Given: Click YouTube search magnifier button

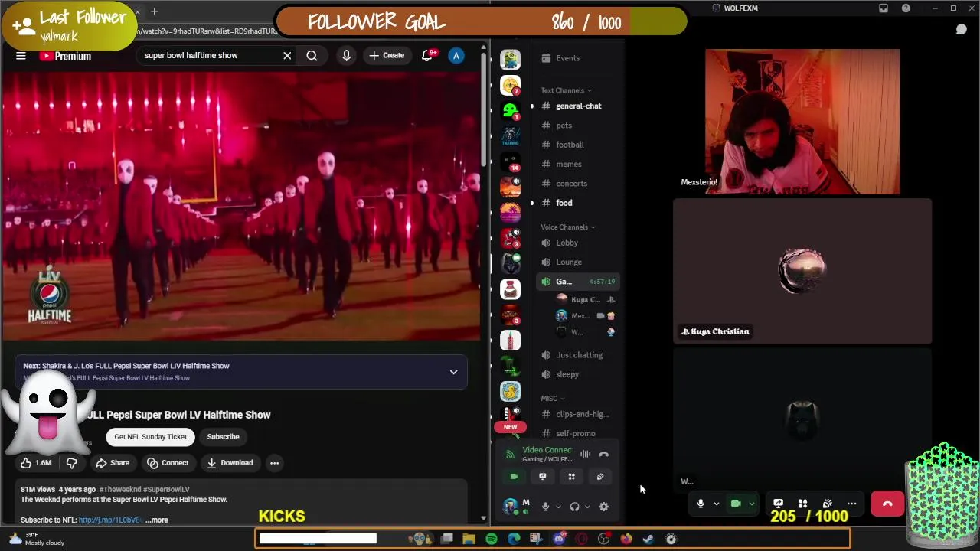Looking at the screenshot, I should point(312,55).
